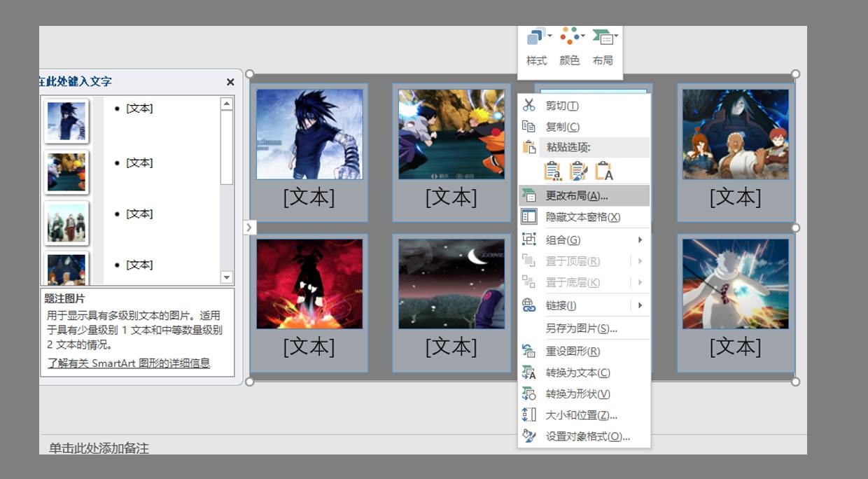Select Save as Picture (另存为图片)
This screenshot has height=479, width=868.
point(581,328)
